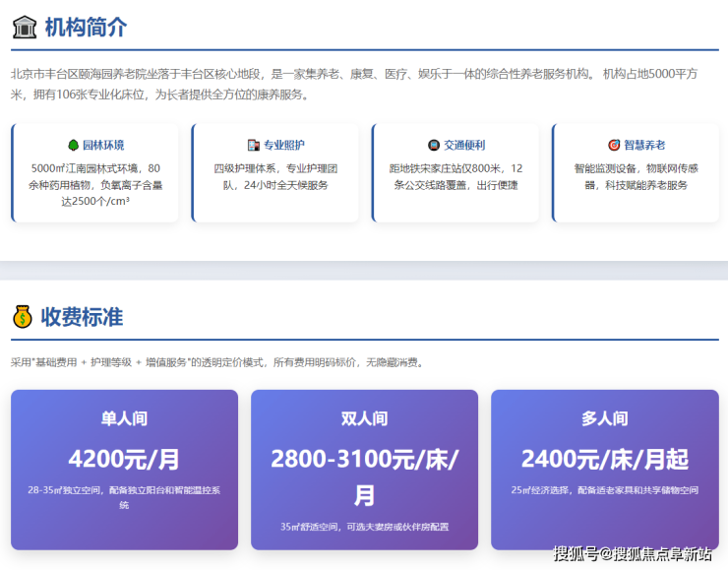Select the 机构简介 section heading
This screenshot has height=570, width=728.
coord(85,27)
